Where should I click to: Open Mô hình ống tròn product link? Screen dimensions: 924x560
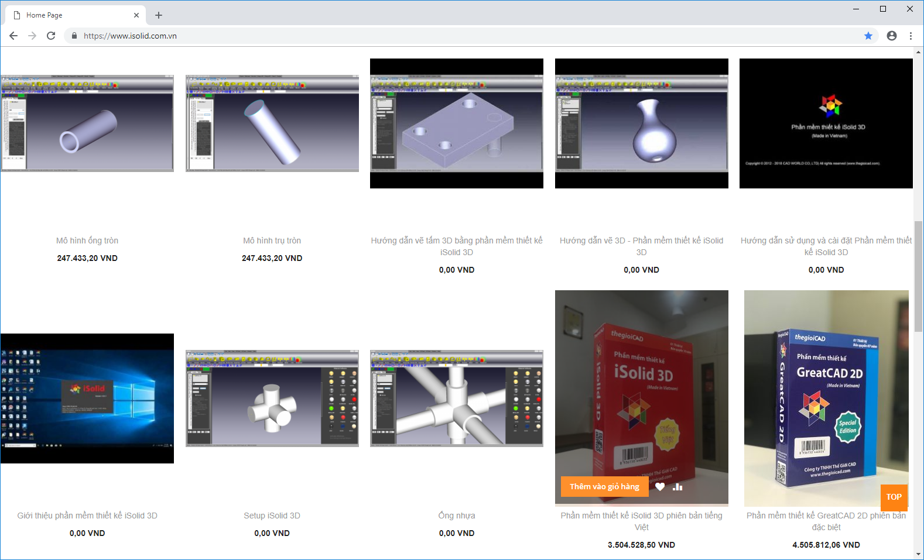tap(87, 241)
